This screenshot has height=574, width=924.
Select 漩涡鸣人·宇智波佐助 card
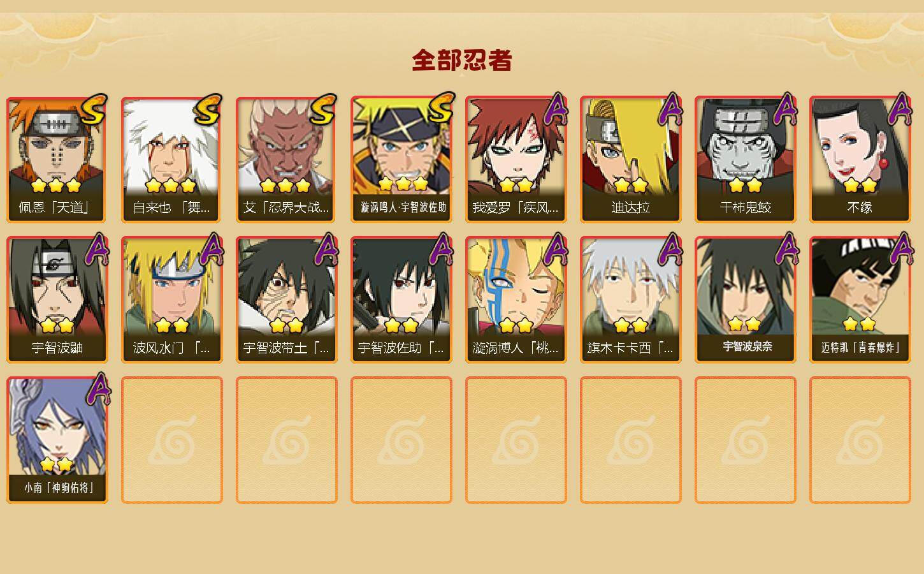click(401, 159)
